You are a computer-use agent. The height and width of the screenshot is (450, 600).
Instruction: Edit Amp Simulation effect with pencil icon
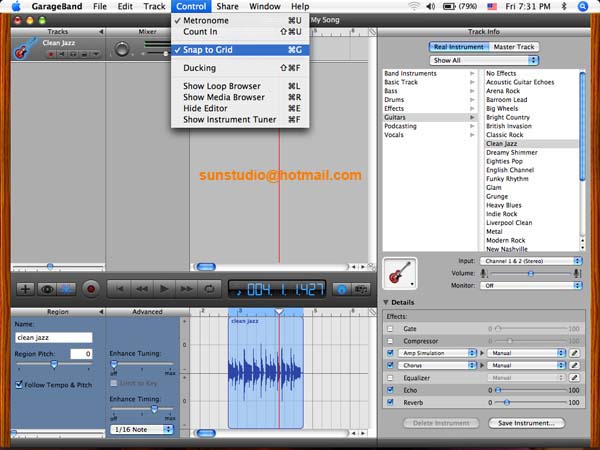[x=574, y=353]
